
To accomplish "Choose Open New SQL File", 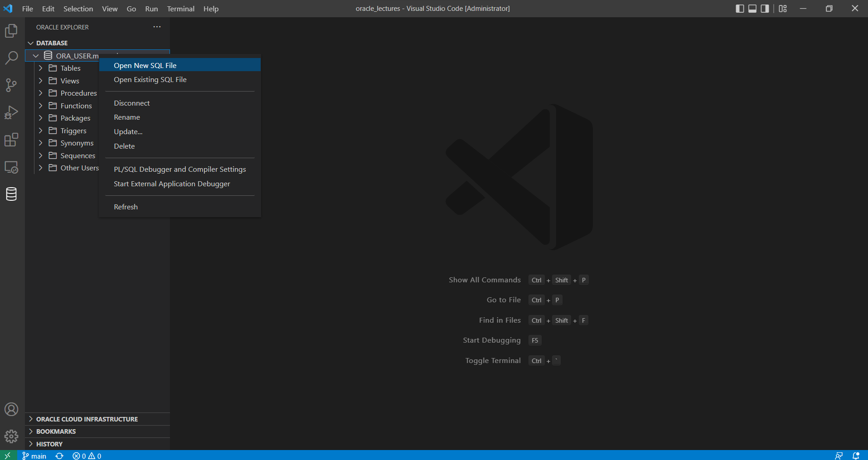I will tap(180, 65).
